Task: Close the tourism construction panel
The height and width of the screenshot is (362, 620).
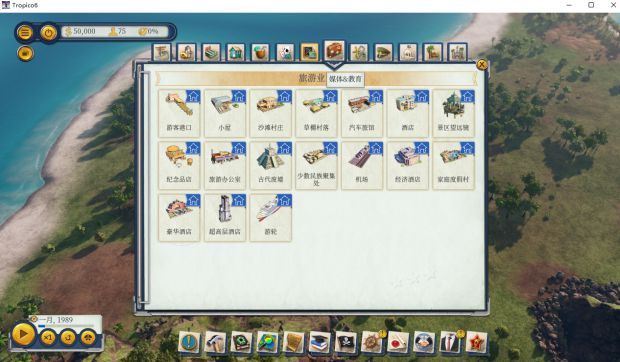Action: tap(482, 64)
